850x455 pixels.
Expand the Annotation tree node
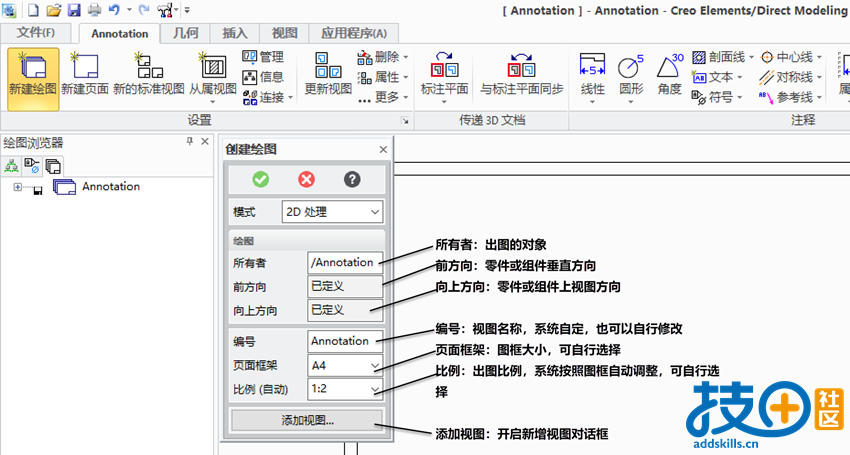click(17, 187)
